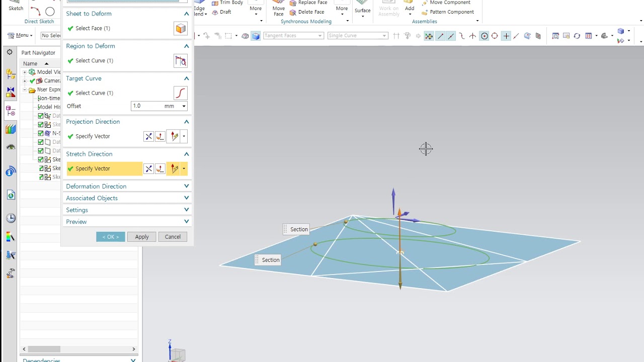Click the Cancel button

click(x=173, y=237)
